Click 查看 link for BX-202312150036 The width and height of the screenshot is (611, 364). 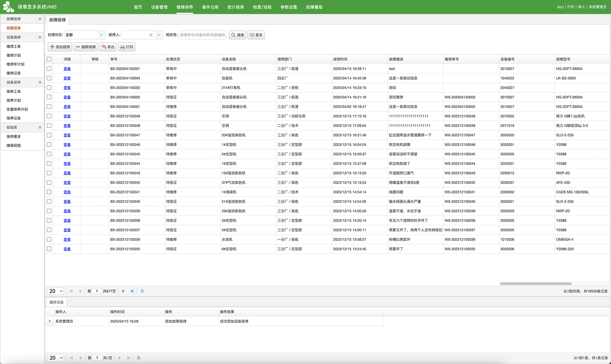click(x=67, y=240)
